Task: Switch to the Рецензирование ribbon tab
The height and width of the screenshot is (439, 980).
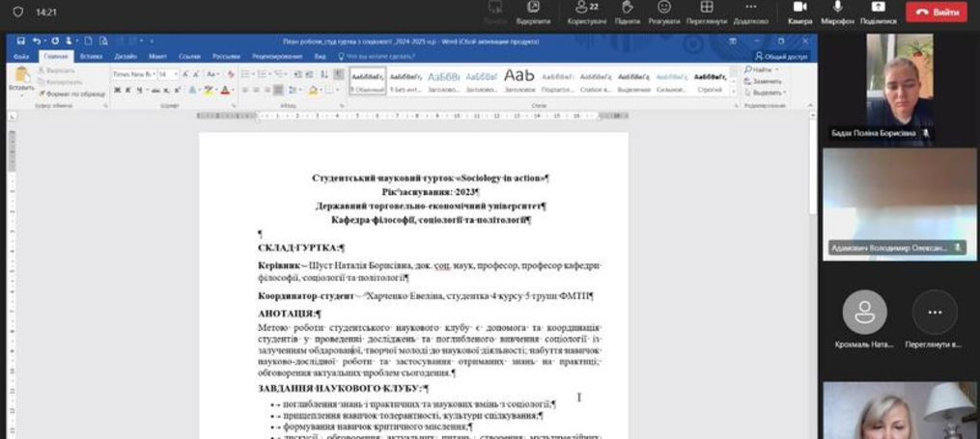Action: pos(277,57)
